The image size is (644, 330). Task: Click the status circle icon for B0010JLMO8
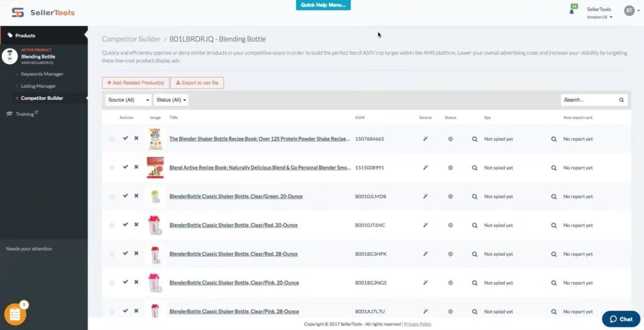coord(450,197)
